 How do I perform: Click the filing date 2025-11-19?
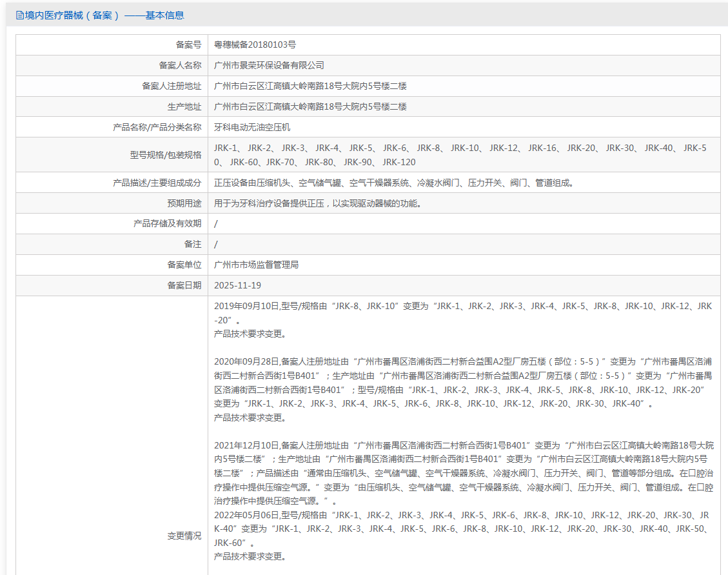[x=238, y=285]
